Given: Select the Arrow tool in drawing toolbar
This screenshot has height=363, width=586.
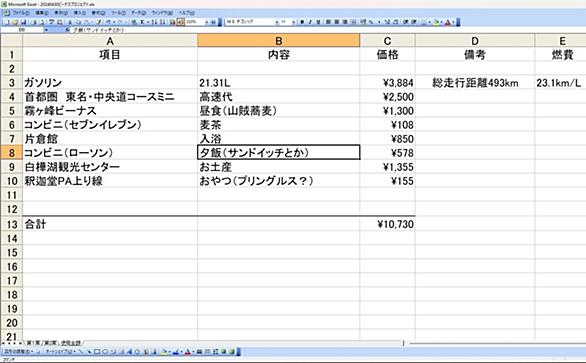Looking at the screenshot, I should [89, 351].
